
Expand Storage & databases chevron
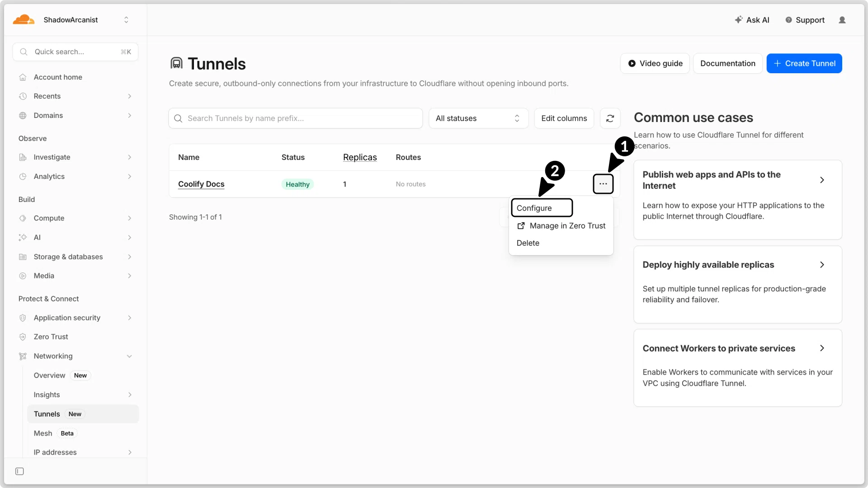130,257
